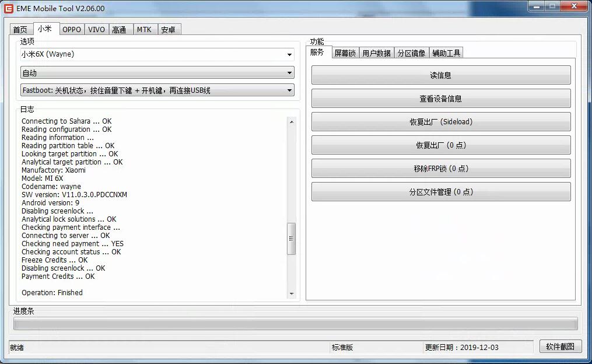
Task: Click the 软件截图 button
Action: point(561,346)
